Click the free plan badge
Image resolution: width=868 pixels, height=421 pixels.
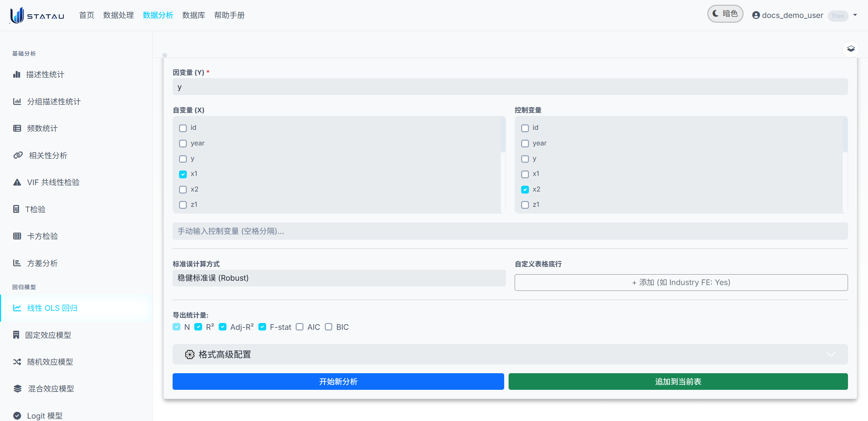click(838, 16)
